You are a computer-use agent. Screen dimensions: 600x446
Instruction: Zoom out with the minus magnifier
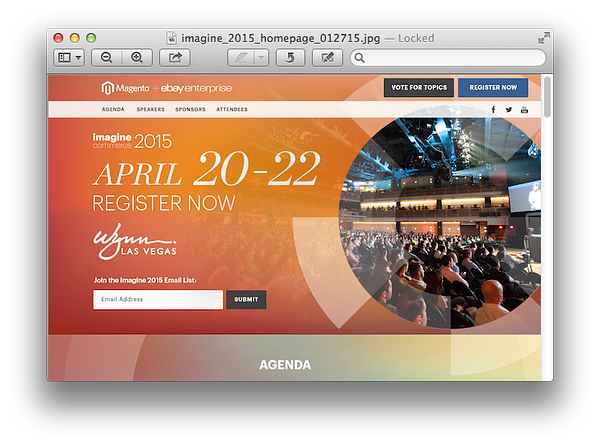(106, 58)
